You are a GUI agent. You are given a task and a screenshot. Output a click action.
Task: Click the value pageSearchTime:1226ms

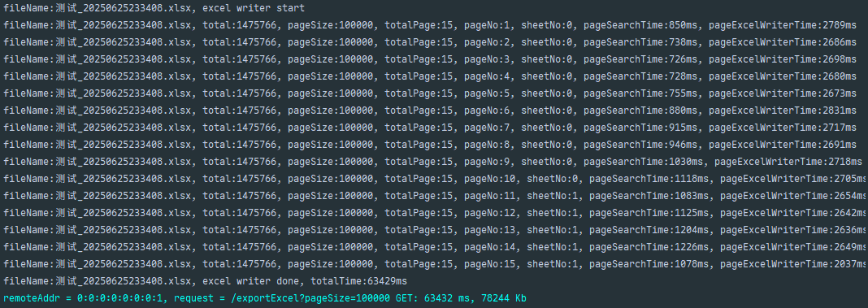650,248
